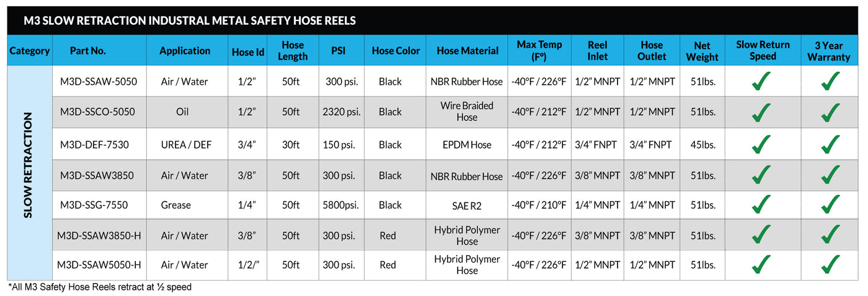Click the SLOW RETRACTION category cell
This screenshot has width=868, height=296.
(29, 173)
